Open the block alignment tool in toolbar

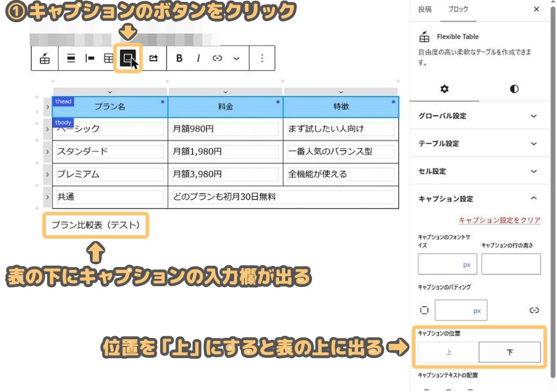click(x=71, y=58)
